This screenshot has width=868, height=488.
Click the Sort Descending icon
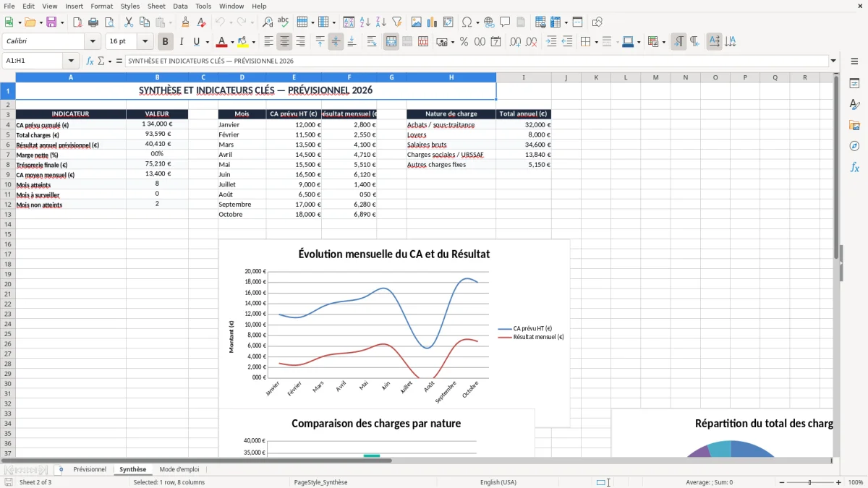pyautogui.click(x=381, y=22)
